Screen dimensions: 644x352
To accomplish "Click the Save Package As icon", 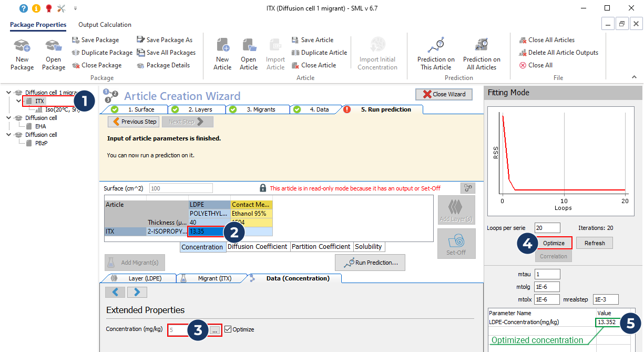I will [141, 40].
